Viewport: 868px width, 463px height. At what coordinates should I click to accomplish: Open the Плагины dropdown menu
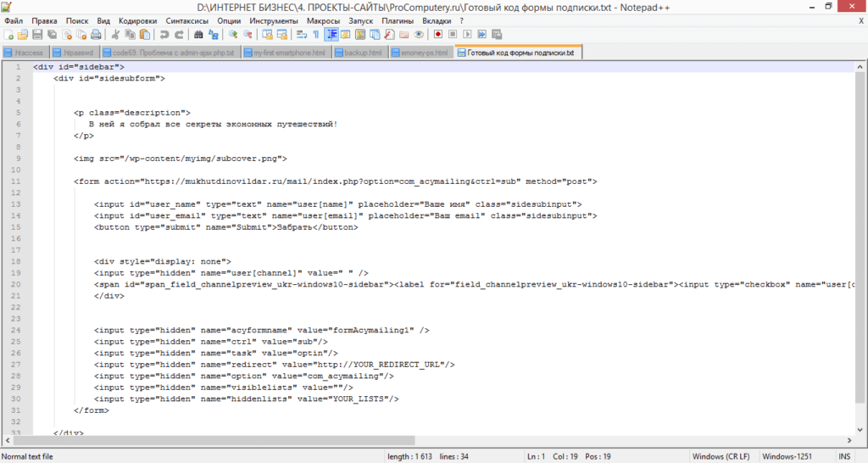click(398, 20)
